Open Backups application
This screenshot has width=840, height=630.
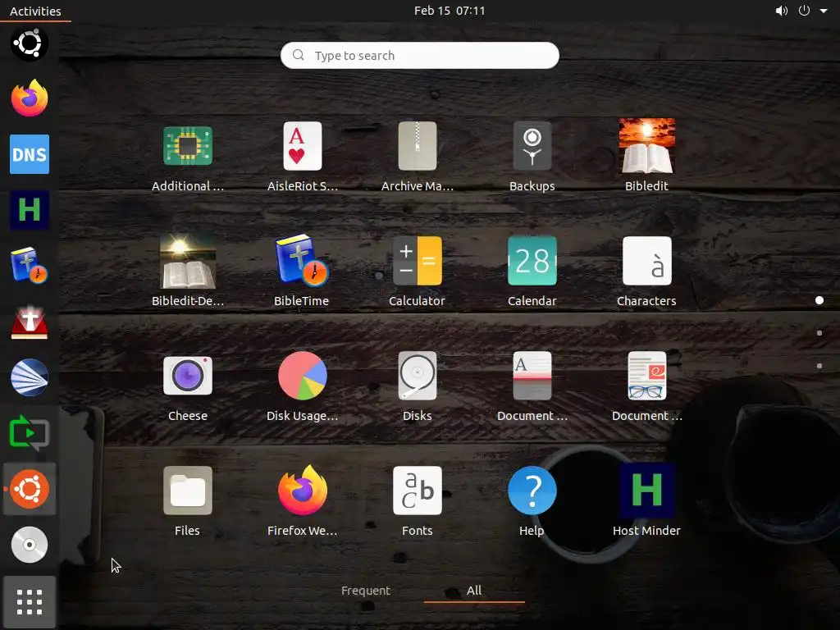[x=532, y=157]
